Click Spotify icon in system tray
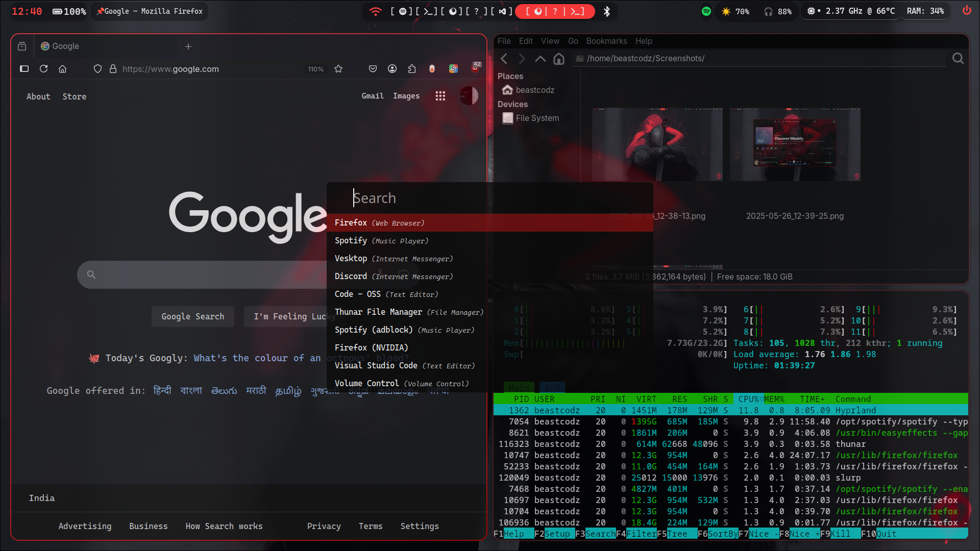The width and height of the screenshot is (980, 551). (706, 11)
